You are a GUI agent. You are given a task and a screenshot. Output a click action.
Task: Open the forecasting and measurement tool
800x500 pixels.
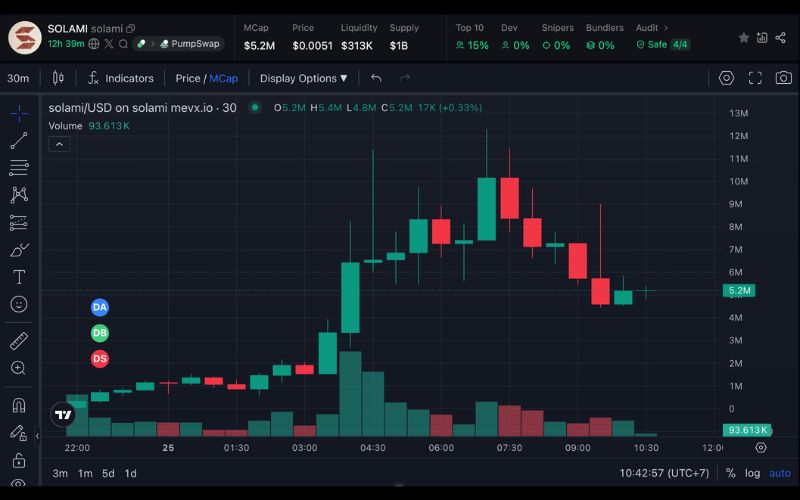pyautogui.click(x=19, y=222)
